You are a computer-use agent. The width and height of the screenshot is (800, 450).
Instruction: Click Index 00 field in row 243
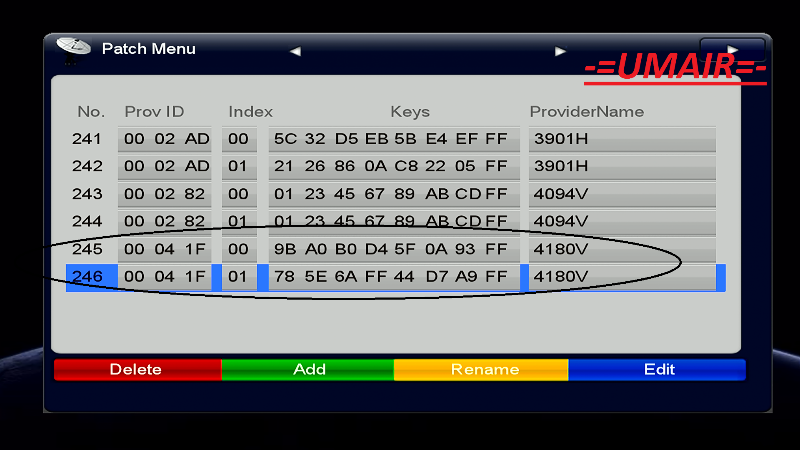click(x=238, y=193)
